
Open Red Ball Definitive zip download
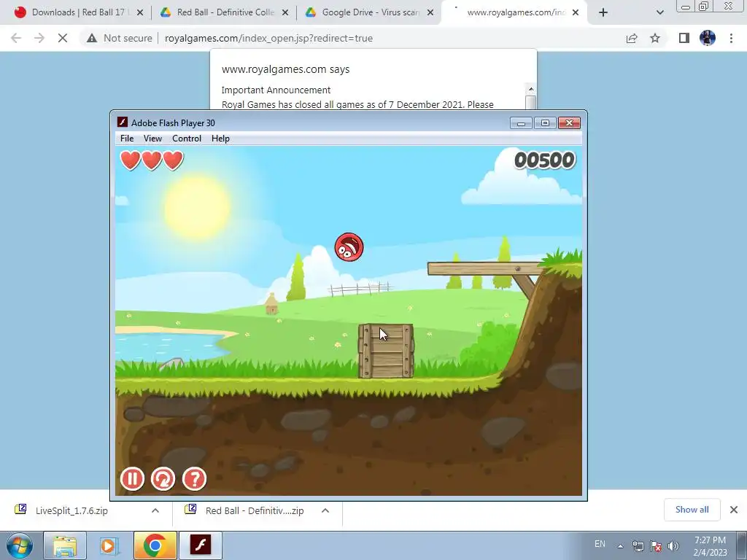[255, 510]
